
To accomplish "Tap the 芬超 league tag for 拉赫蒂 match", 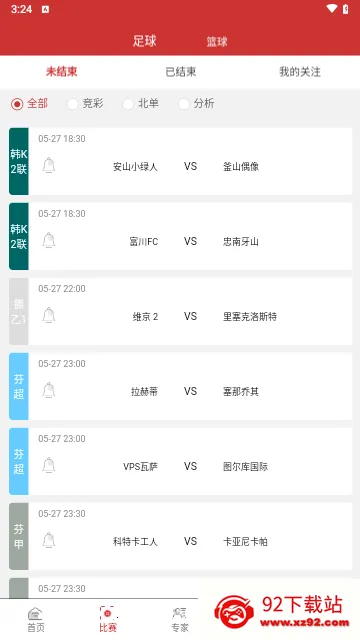I will (x=19, y=386).
